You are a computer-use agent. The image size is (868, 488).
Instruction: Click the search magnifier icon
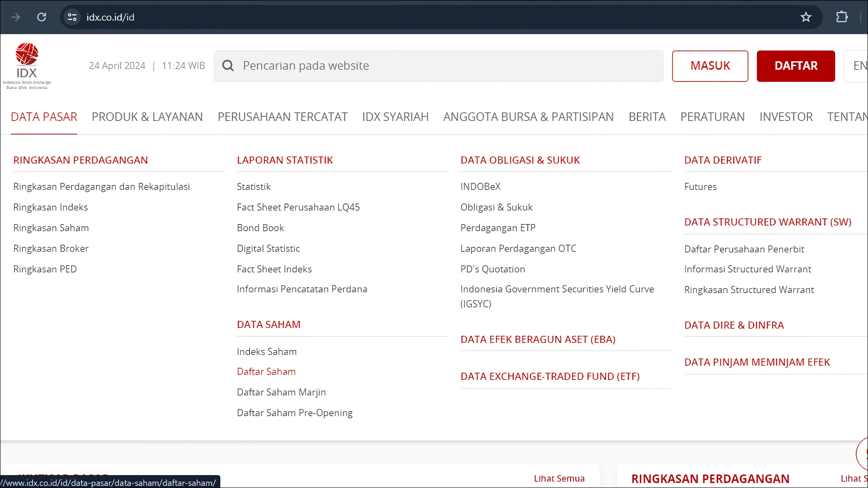228,66
